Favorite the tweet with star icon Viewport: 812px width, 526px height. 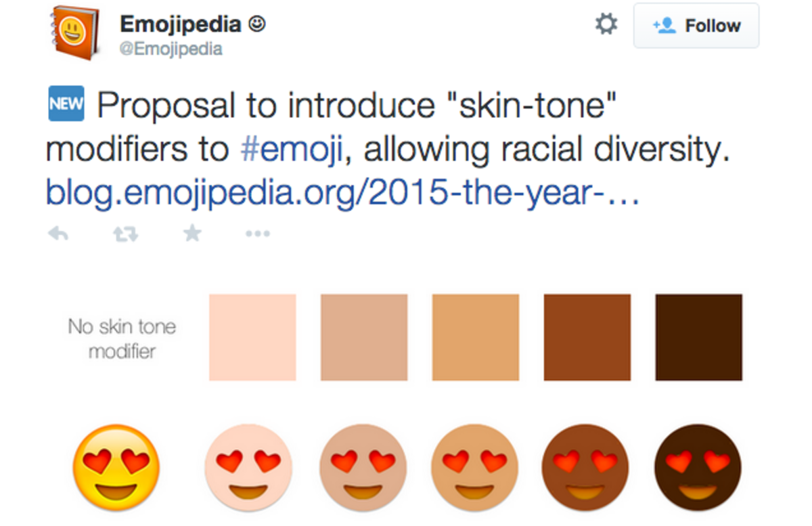click(192, 234)
